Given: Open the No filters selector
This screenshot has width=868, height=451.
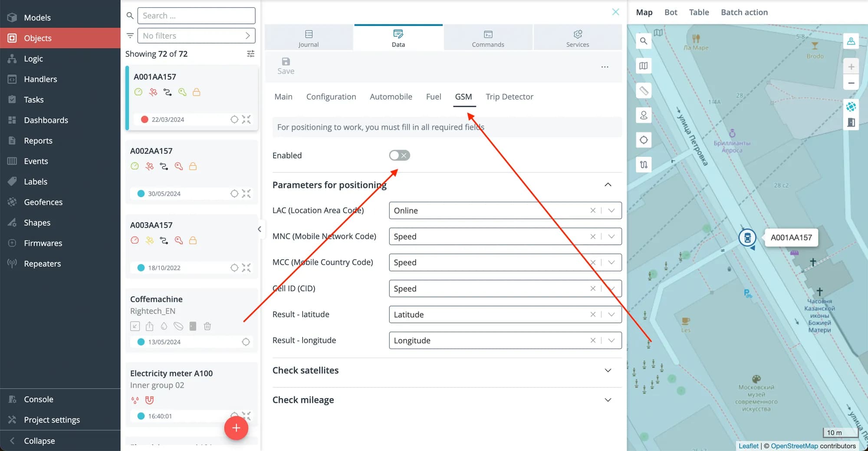Looking at the screenshot, I should [x=196, y=36].
